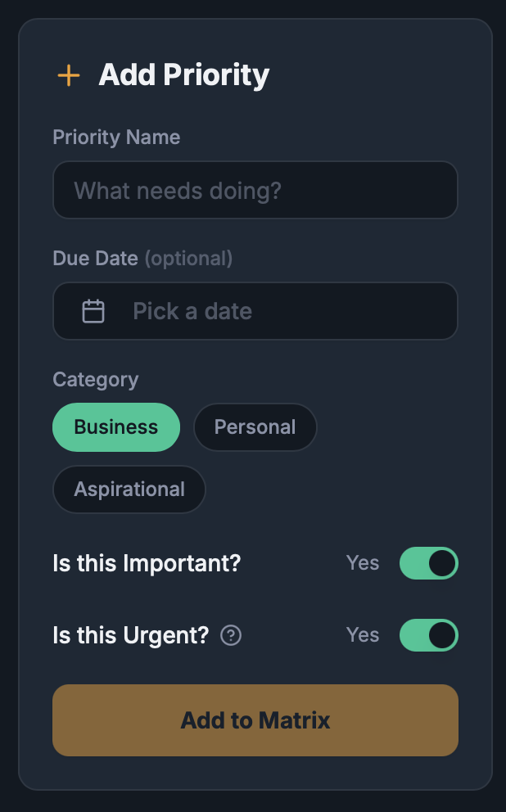Image resolution: width=506 pixels, height=812 pixels.
Task: Click the Priority Name label
Action: pos(116,137)
